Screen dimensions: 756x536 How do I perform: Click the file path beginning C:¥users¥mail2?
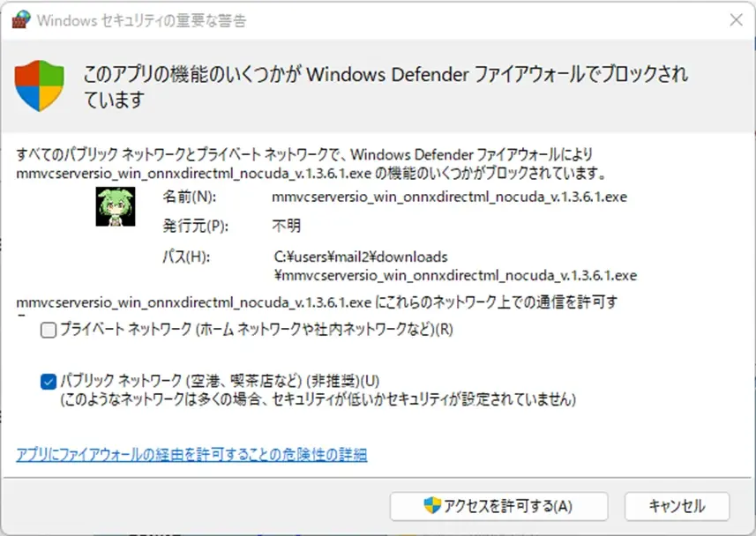(x=455, y=265)
